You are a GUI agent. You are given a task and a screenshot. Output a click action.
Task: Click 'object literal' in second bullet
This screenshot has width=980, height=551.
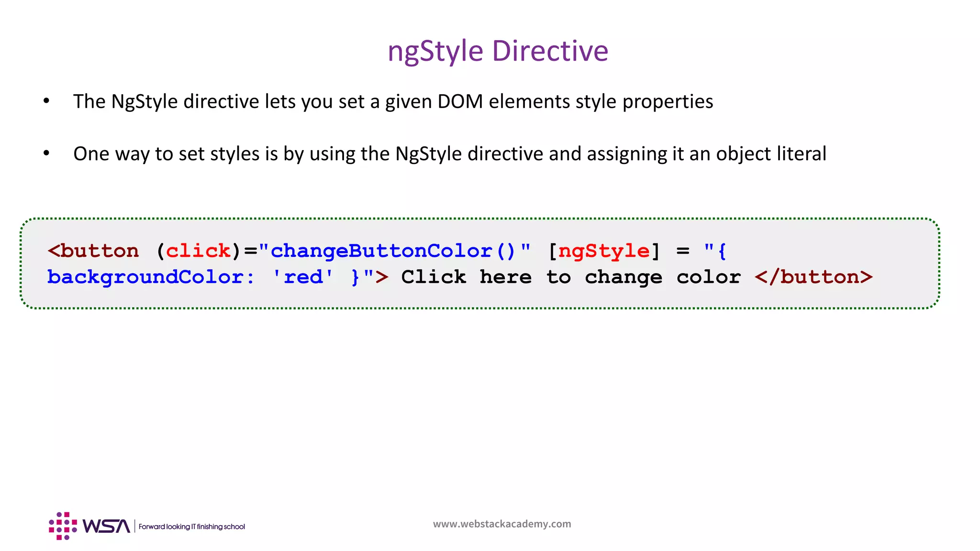[x=771, y=154]
